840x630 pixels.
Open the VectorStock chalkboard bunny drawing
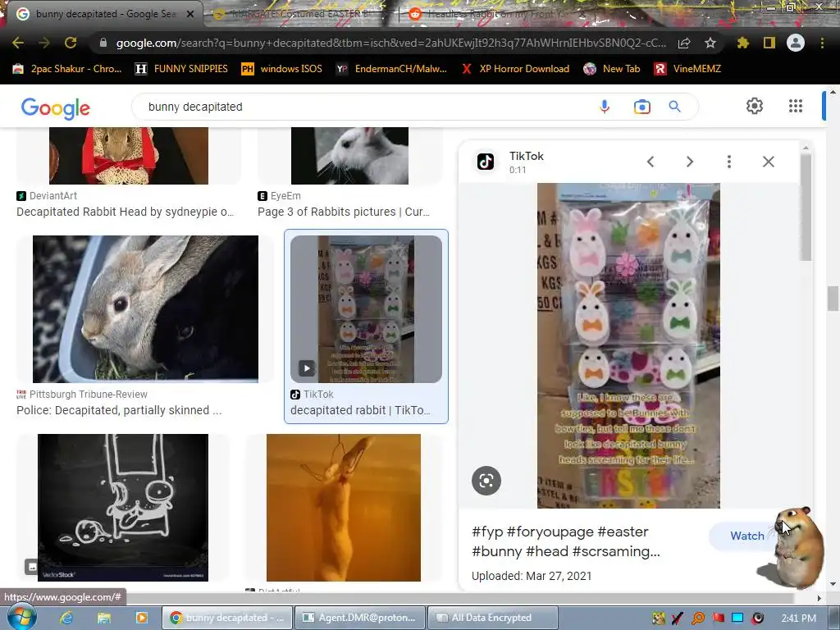(x=123, y=507)
